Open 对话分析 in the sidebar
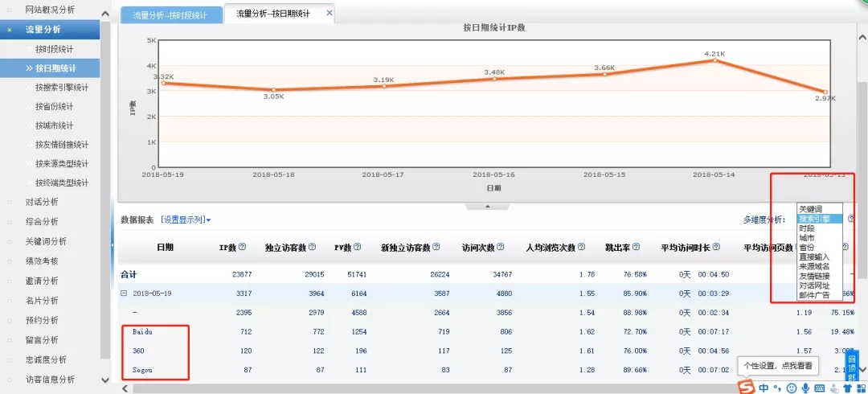This screenshot has height=394, width=868. coord(42,203)
